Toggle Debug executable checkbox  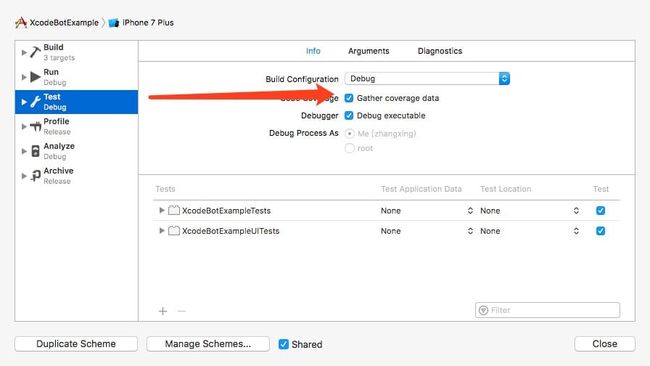click(349, 116)
